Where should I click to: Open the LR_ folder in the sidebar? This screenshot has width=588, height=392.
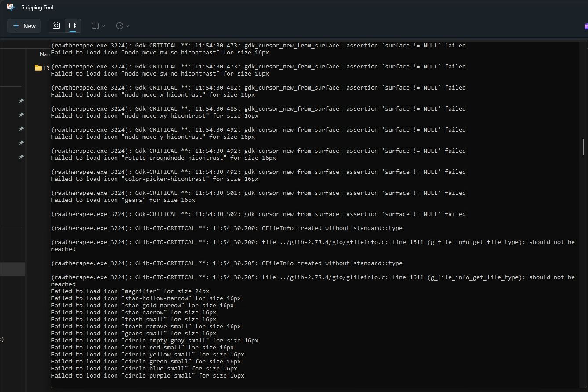click(x=43, y=68)
